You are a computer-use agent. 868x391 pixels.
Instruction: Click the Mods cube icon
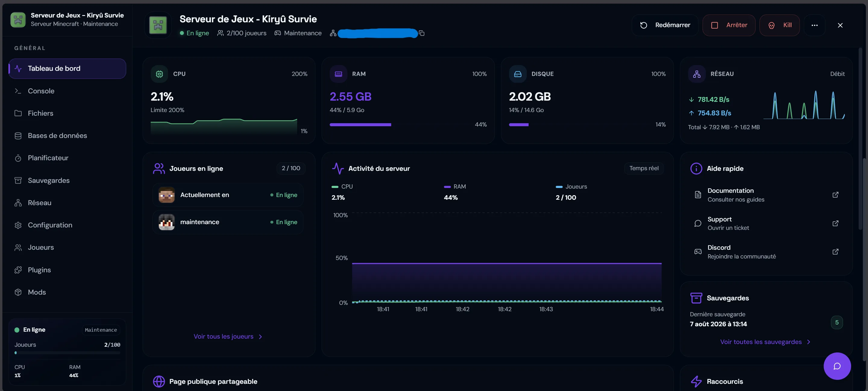click(x=18, y=292)
